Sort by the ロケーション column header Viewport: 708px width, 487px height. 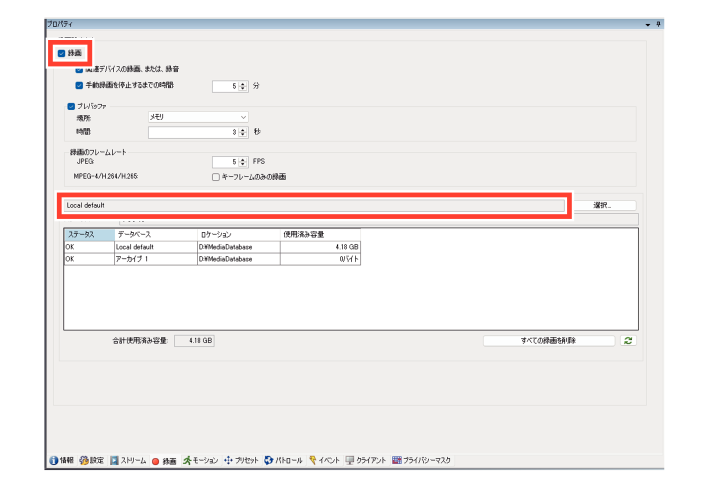[x=239, y=235]
